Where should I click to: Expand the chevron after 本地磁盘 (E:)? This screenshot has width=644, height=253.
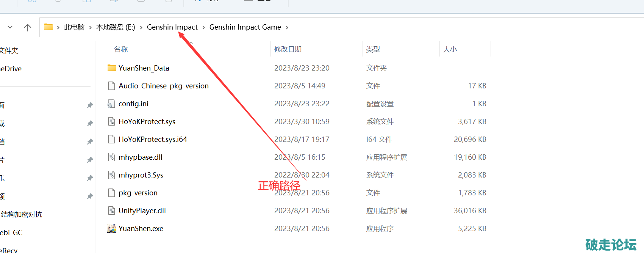click(141, 27)
